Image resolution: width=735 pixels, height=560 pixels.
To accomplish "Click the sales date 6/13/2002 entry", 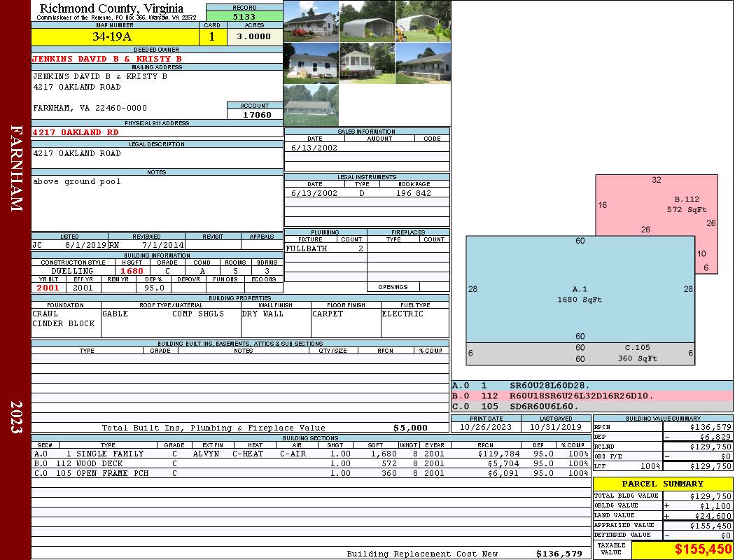I will [x=314, y=148].
